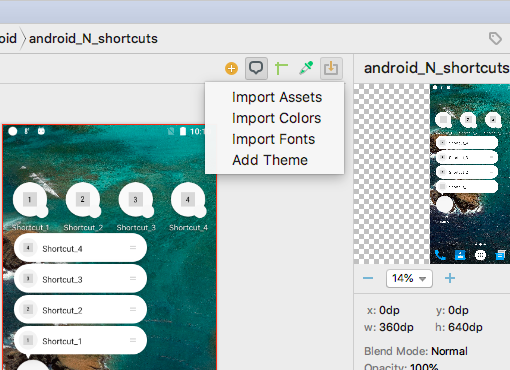Open the 14% zoom dropdown

tap(409, 278)
